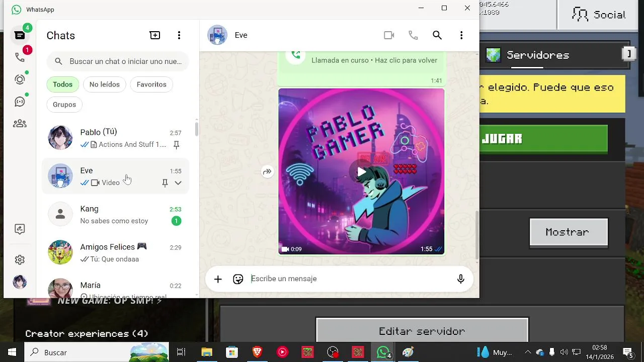Start a voice call with Eve
The image size is (644, 362).
pos(413,35)
